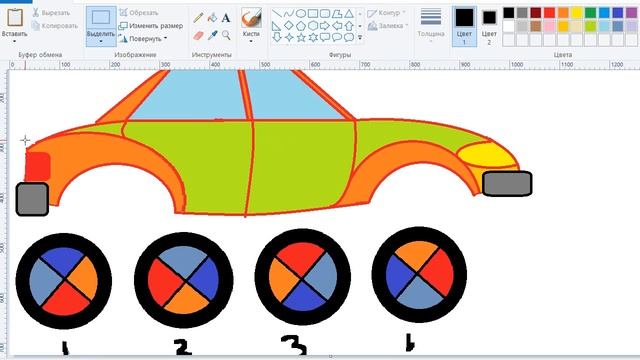Pick the rounded rectangle shape
The image size is (640, 360).
pos(324,14)
